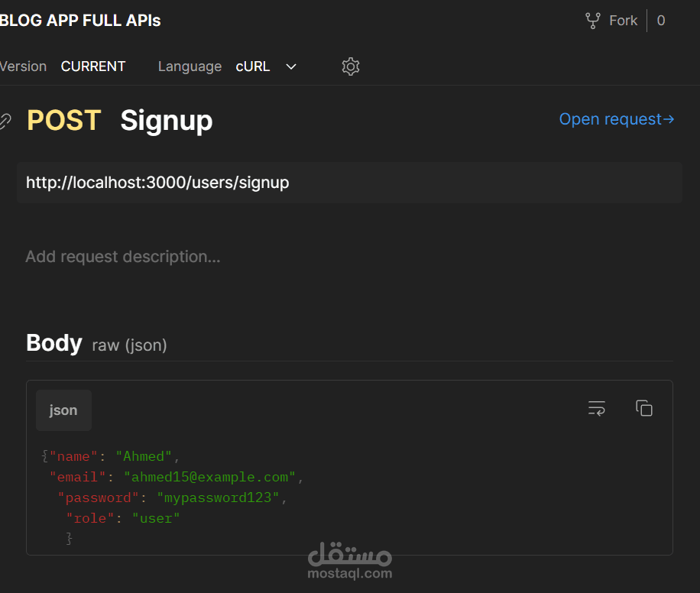700x593 pixels.
Task: Click raw (json) body type label
Action: pyautogui.click(x=129, y=345)
